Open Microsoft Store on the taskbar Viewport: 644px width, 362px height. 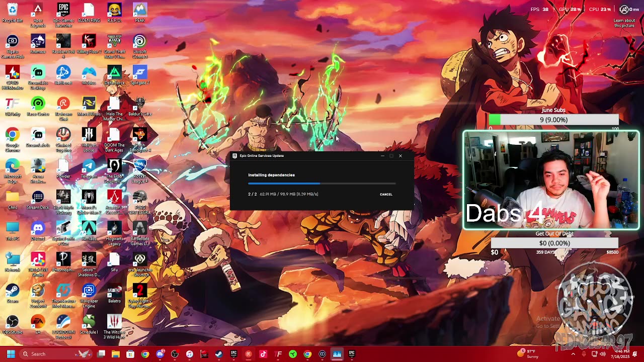click(130, 354)
